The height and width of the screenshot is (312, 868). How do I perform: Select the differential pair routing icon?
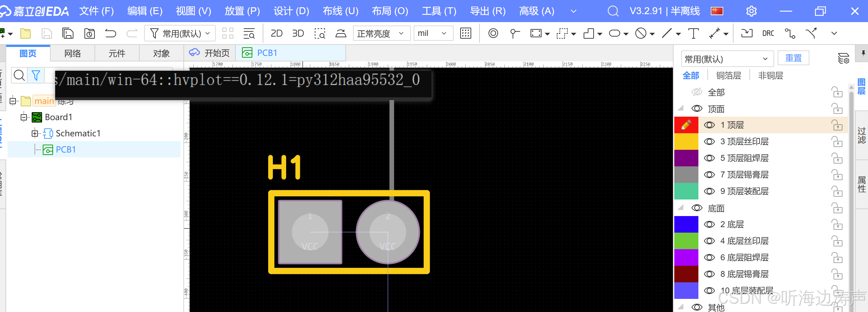point(811,33)
